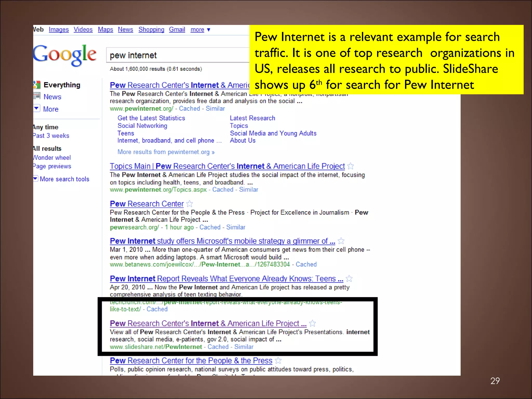532x399 pixels.
Task: Star the Topics Main search result
Action: (350, 166)
